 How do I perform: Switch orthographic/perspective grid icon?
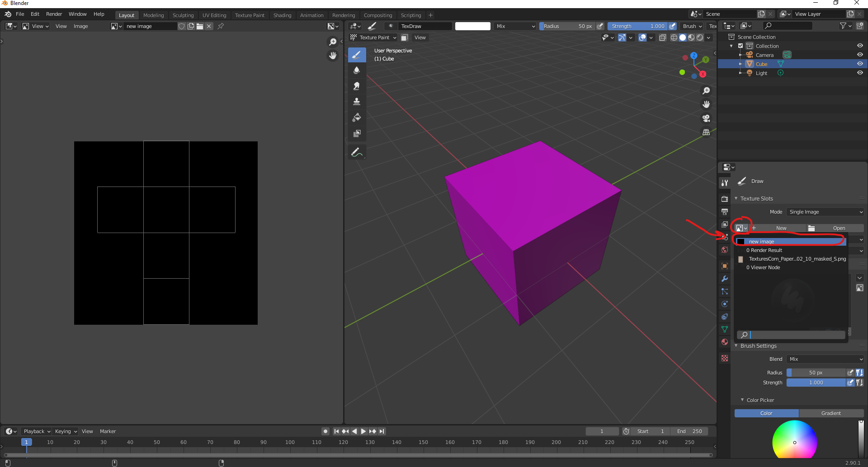[706, 132]
